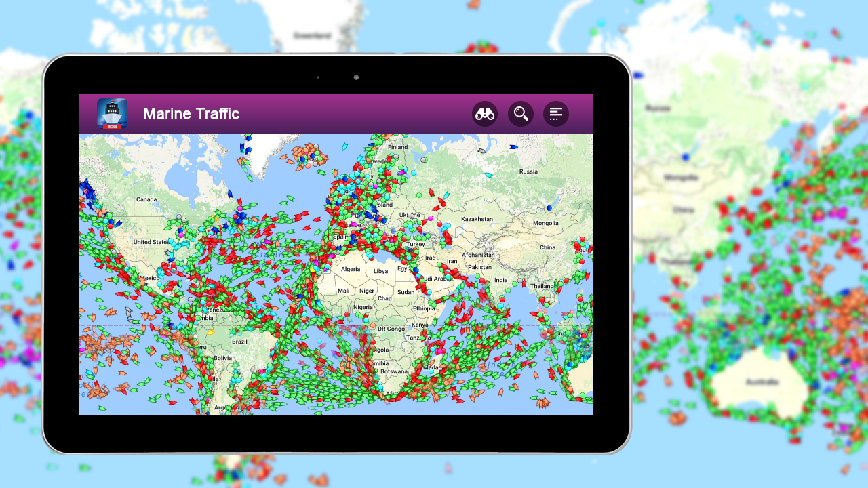The width and height of the screenshot is (868, 488).
Task: Click the "Canada" label on the map
Action: 146,200
